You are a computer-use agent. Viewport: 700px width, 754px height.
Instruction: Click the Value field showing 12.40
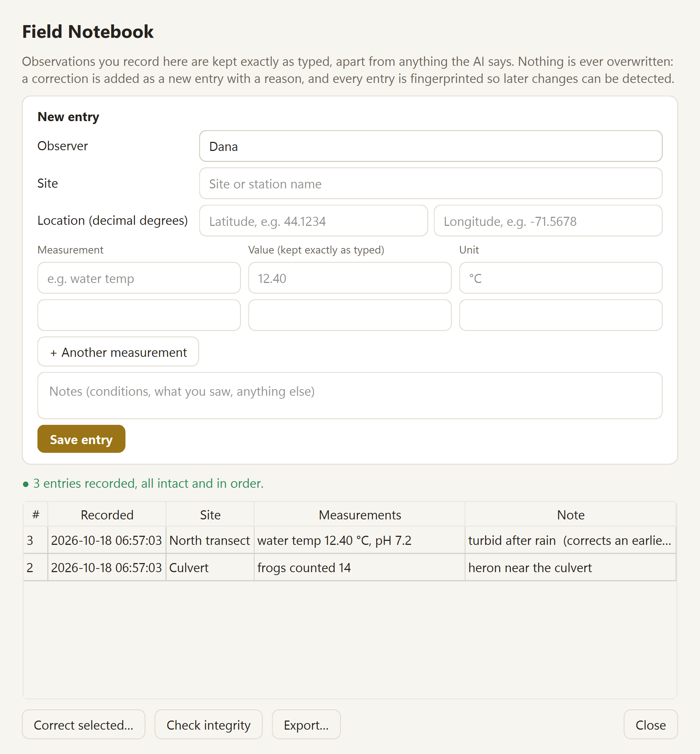[x=349, y=278]
